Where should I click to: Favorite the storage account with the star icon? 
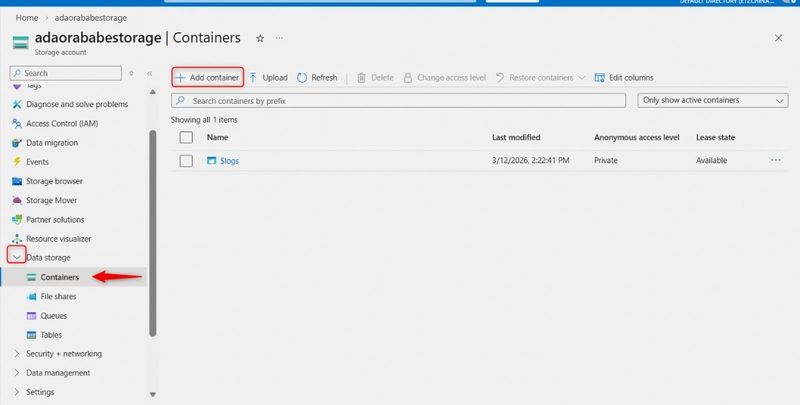tap(260, 38)
